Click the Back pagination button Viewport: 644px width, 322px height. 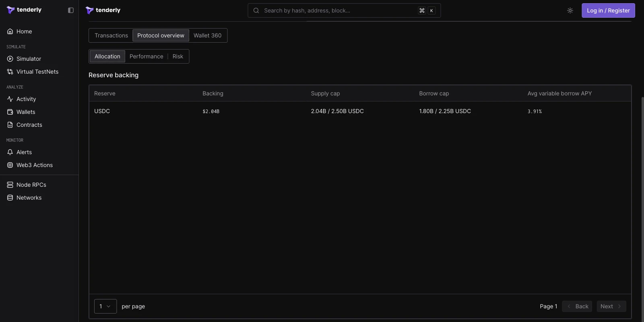tap(577, 306)
